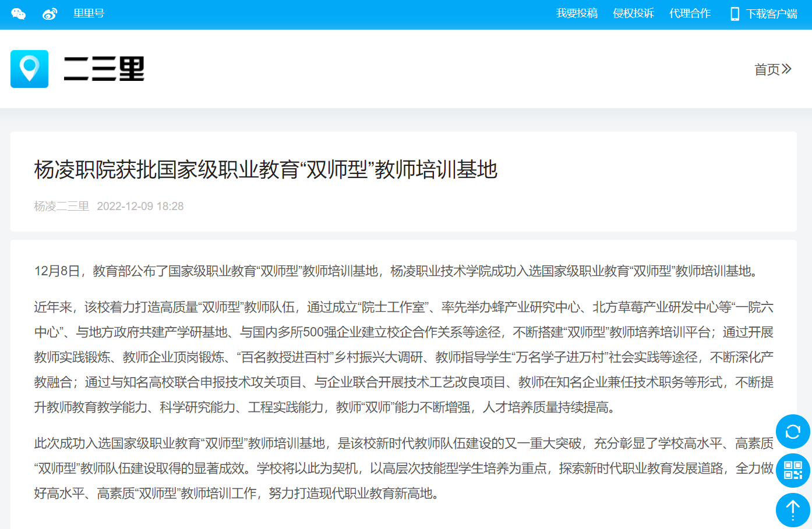Open the author name 杨凌二三里
The width and height of the screenshot is (812, 529).
click(61, 206)
